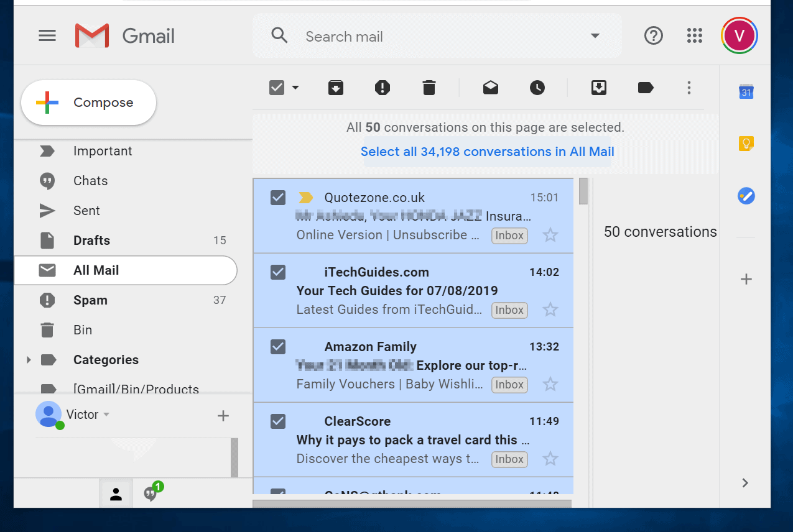The width and height of the screenshot is (793, 532).
Task: Snooze selected conversations with clock icon
Action: [537, 88]
